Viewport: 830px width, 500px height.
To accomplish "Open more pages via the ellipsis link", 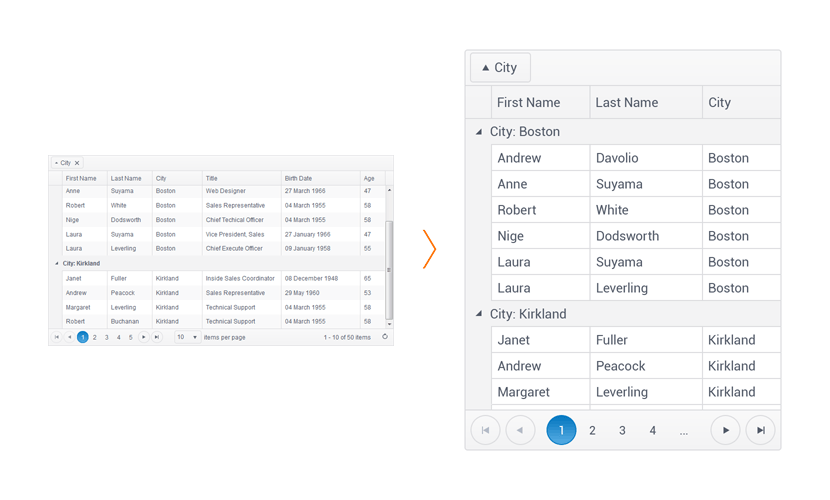I will point(684,430).
